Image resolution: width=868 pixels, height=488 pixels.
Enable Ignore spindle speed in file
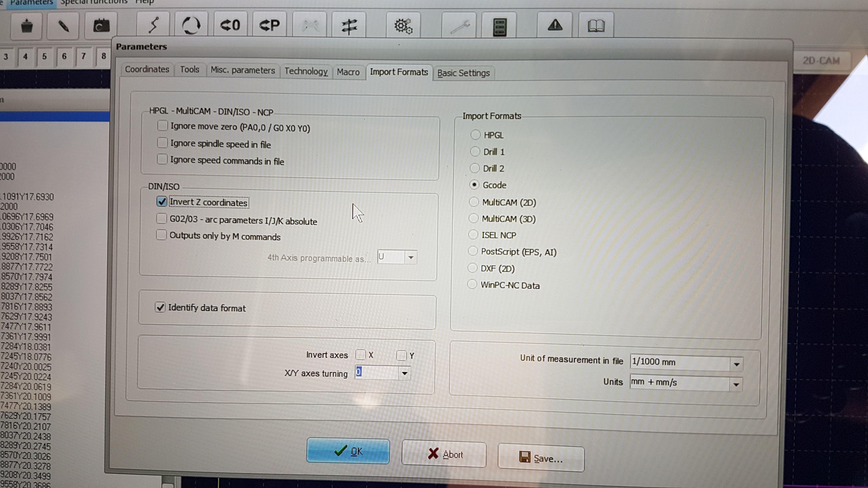[162, 143]
